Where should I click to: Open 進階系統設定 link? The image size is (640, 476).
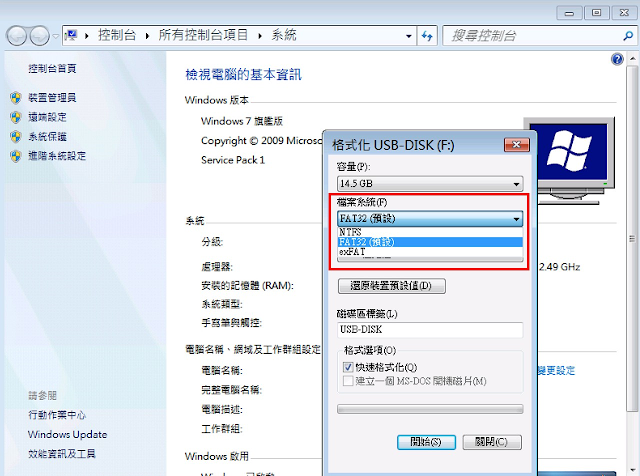57,156
